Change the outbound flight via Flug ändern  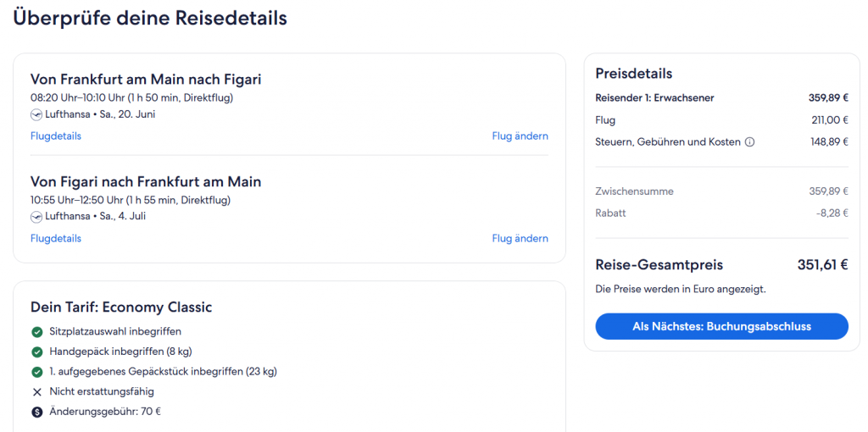point(520,136)
